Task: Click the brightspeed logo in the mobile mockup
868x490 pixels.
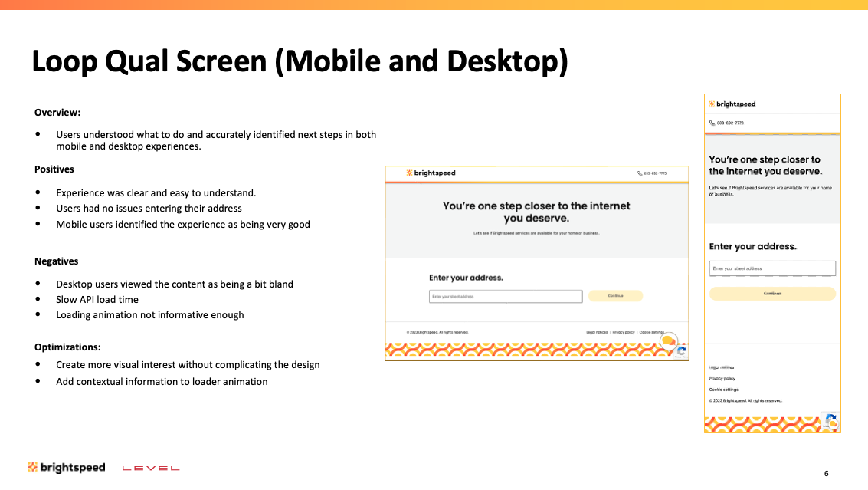Action: click(x=732, y=104)
